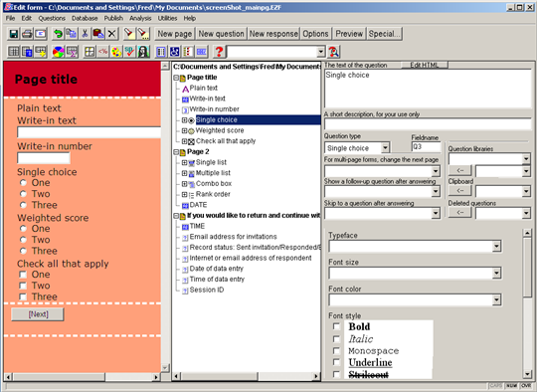Check the Underline font style checkbox
537x392 pixels.
pos(336,362)
